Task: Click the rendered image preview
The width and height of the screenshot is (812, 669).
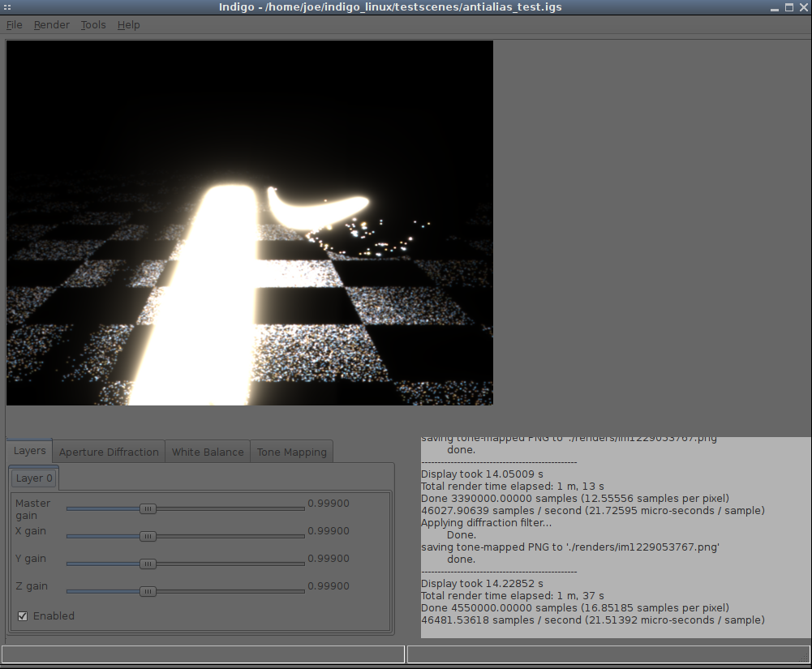Action: pos(250,223)
